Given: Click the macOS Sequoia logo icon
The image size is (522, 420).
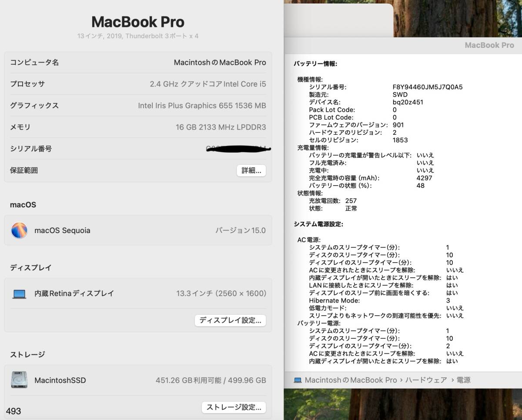Looking at the screenshot, I should point(19,230).
